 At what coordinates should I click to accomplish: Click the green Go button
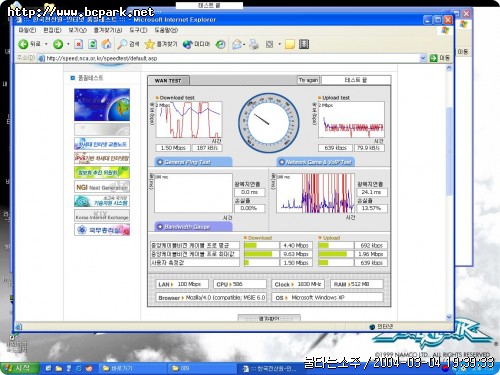click(439, 58)
